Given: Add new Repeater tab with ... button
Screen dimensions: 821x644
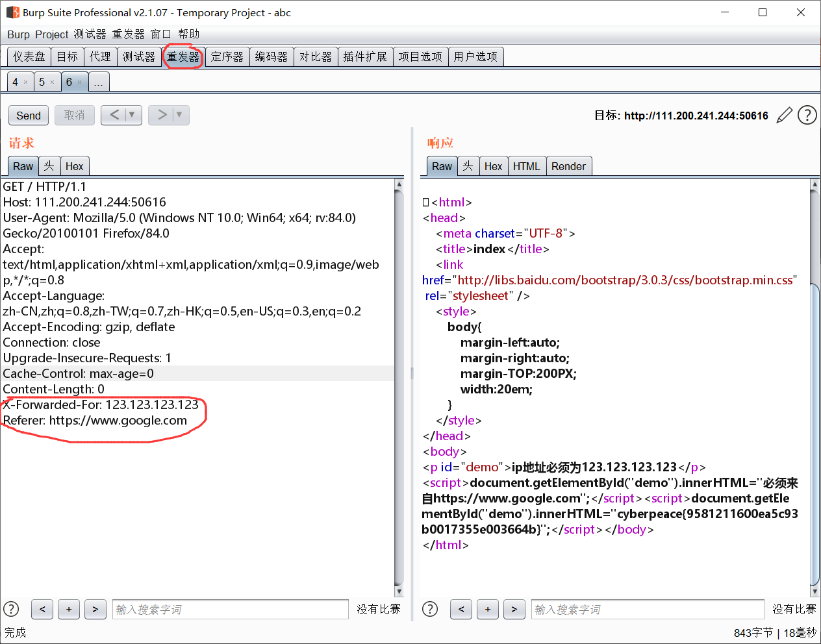Looking at the screenshot, I should coord(99,82).
